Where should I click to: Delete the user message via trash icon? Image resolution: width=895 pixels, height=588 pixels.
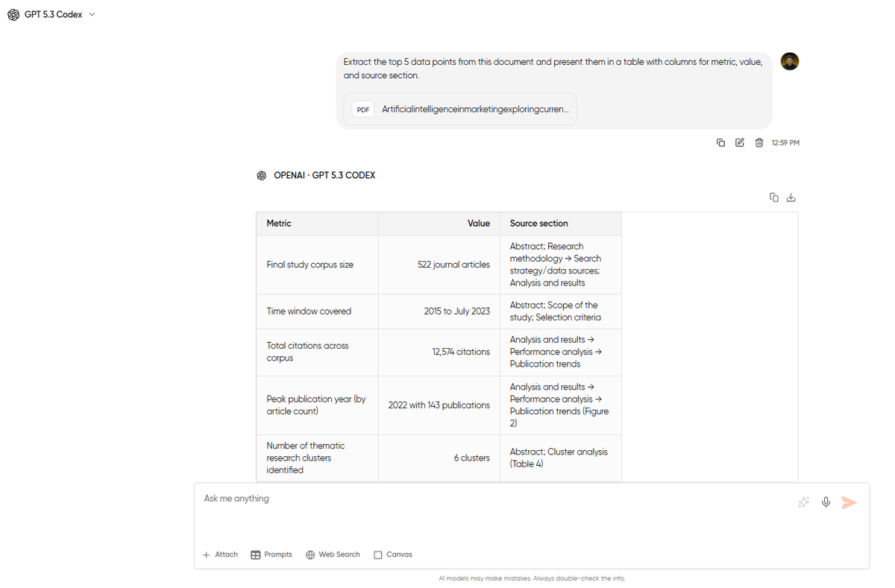pos(759,142)
